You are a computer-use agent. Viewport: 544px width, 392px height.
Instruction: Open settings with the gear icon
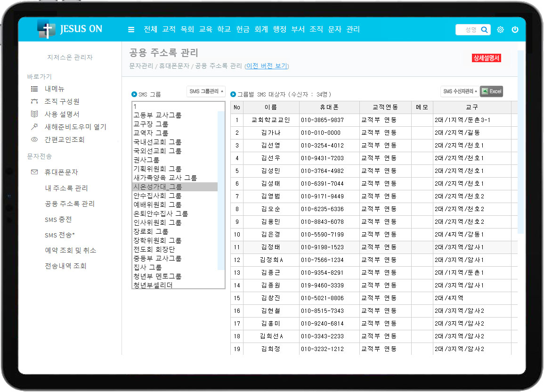click(x=500, y=30)
